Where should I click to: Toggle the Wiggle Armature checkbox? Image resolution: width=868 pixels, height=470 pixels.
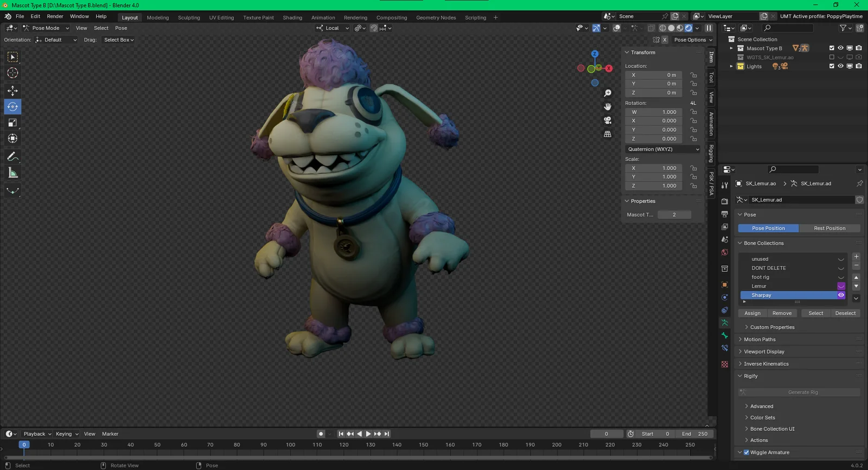click(746, 453)
